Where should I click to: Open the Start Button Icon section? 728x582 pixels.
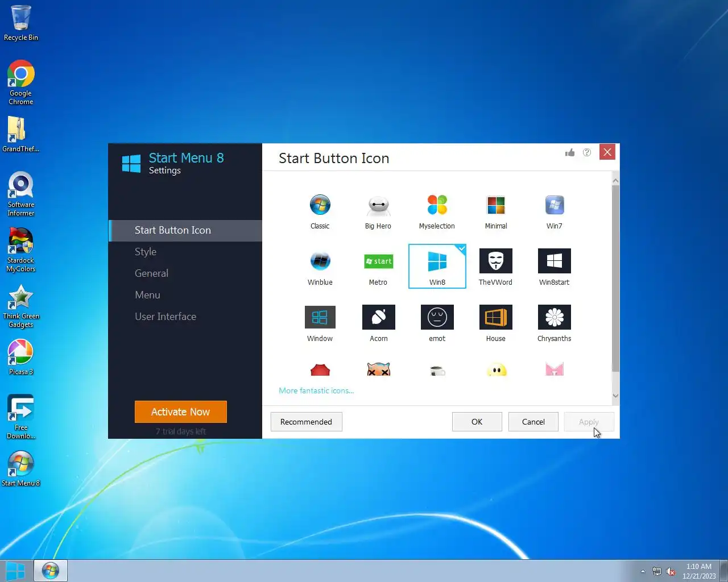click(x=185, y=230)
